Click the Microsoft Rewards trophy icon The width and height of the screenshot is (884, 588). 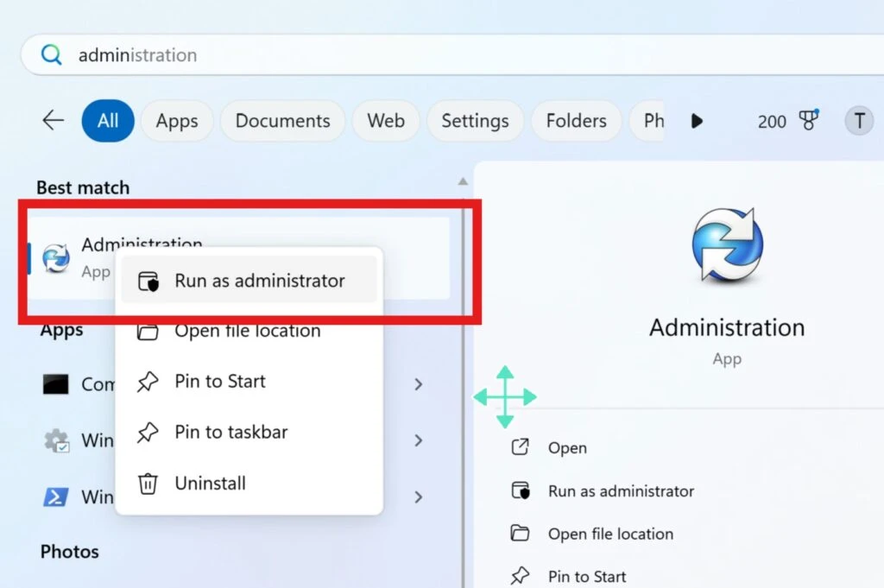(x=809, y=121)
